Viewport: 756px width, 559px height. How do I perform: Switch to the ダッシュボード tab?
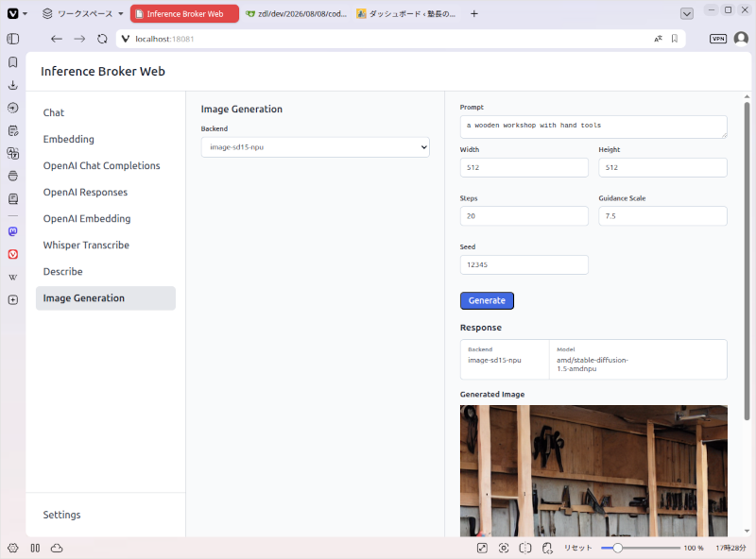(407, 14)
